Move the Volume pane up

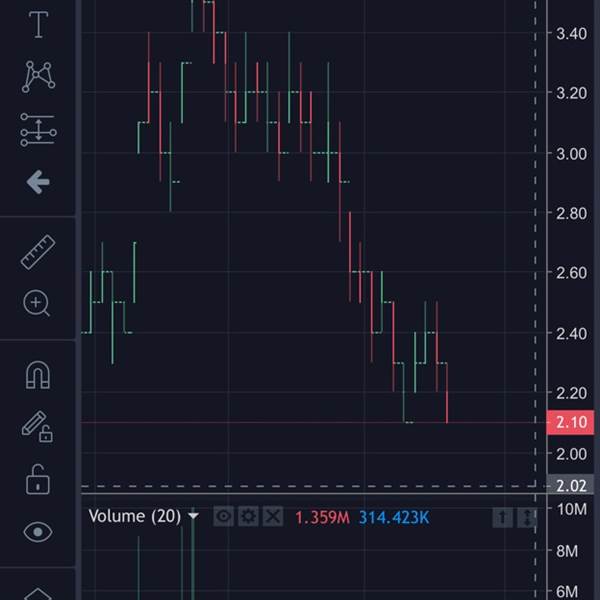point(502,518)
